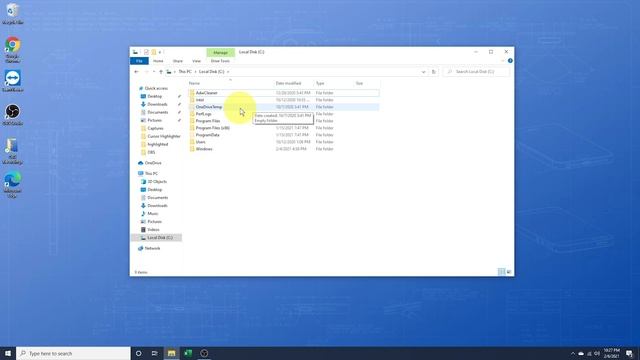Open Cursor Highlighter folder in navigation pane
Viewport: 640px width, 360px height.
[x=164, y=136]
